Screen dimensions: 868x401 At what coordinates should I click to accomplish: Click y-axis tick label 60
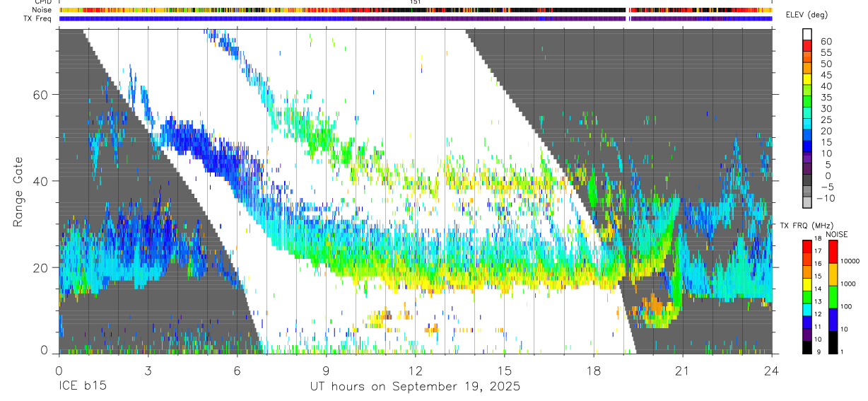pos(40,94)
